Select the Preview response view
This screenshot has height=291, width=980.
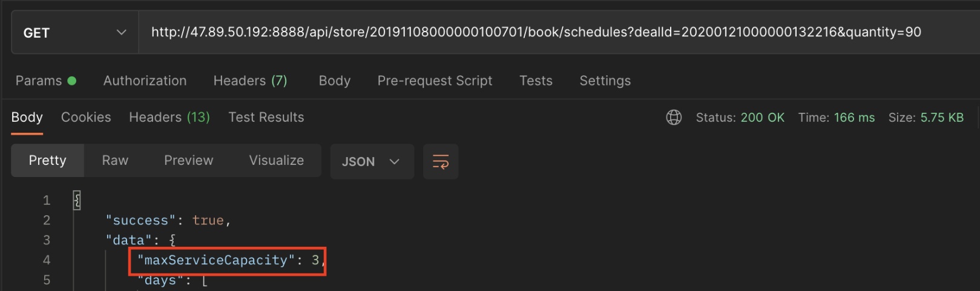click(x=188, y=161)
